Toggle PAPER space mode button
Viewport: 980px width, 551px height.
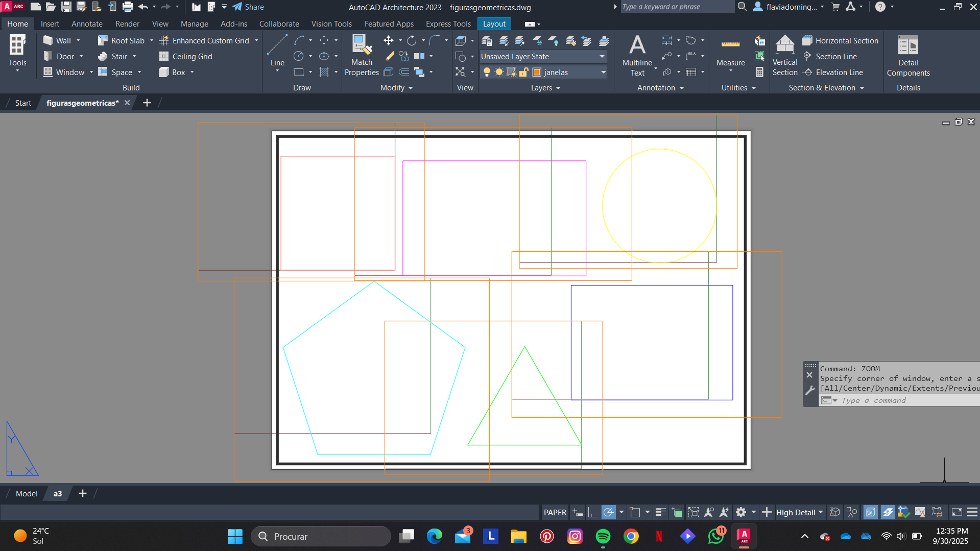(x=555, y=512)
